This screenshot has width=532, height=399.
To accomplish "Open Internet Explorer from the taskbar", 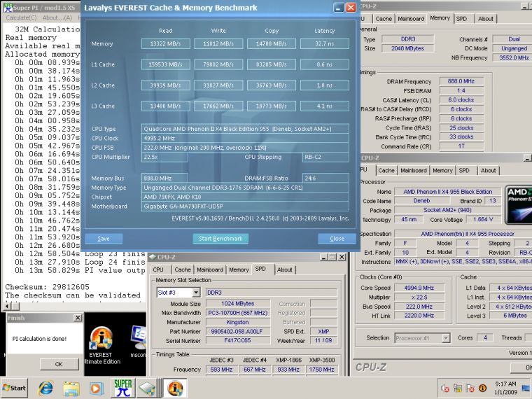I will pyautogui.click(x=45, y=388).
